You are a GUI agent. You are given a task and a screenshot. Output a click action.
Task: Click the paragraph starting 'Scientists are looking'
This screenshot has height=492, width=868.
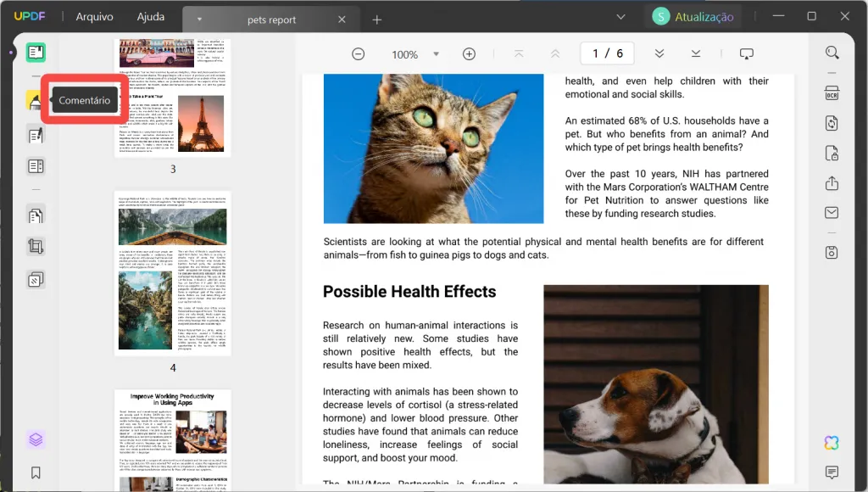543,249
